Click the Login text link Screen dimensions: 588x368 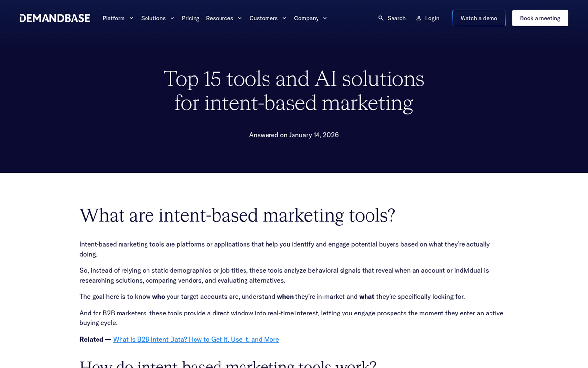[432, 18]
